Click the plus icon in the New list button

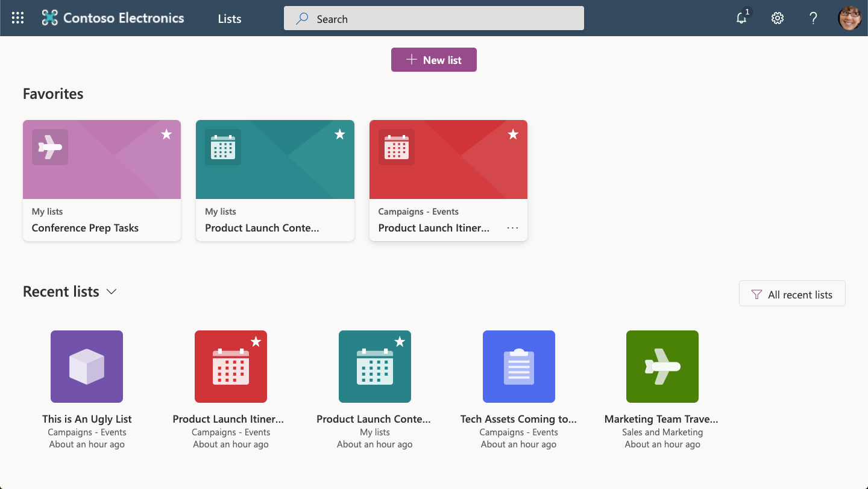[x=412, y=59]
